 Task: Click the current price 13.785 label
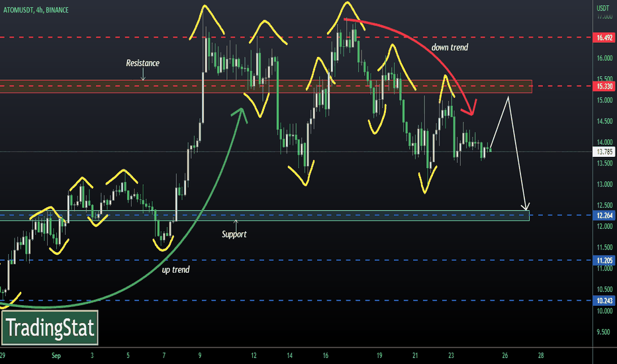(604, 152)
